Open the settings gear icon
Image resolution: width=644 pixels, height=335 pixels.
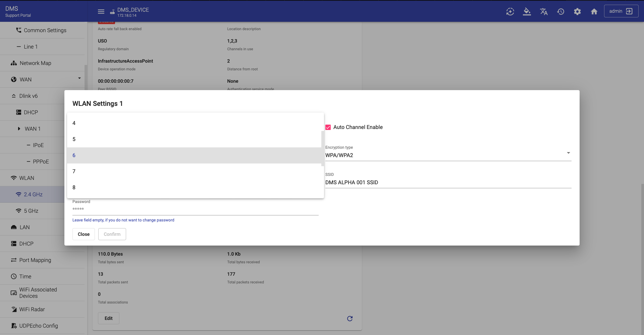point(577,12)
